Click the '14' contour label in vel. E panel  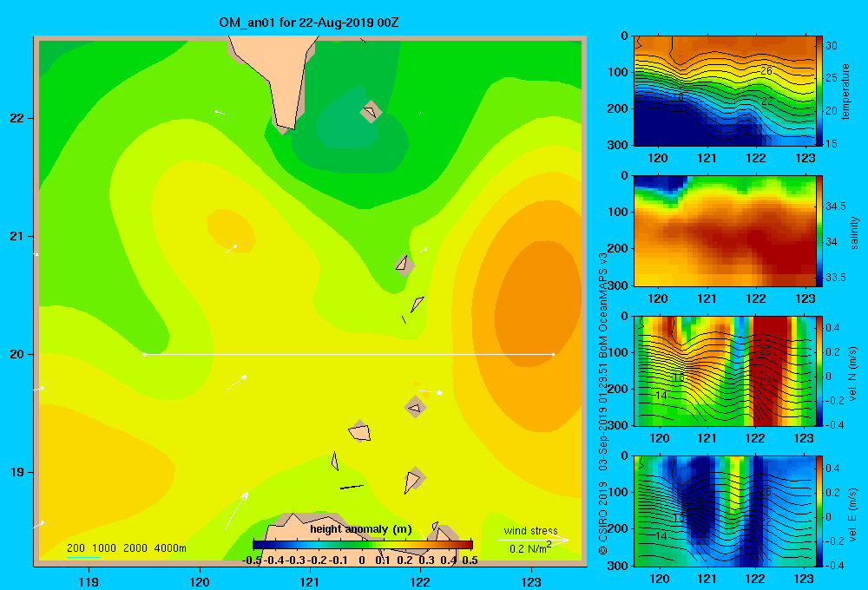pos(661,535)
